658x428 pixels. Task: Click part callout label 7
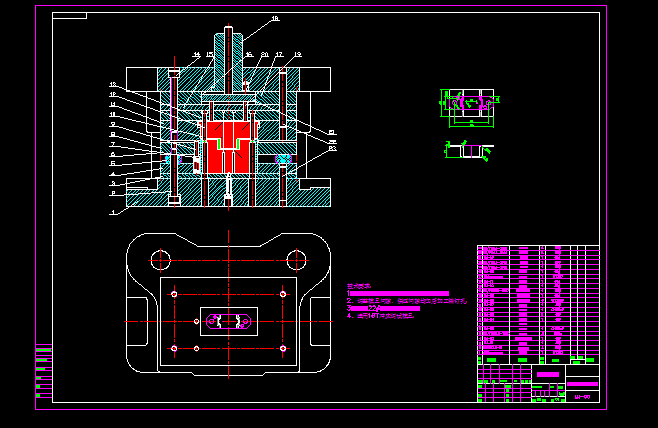[x=113, y=144]
